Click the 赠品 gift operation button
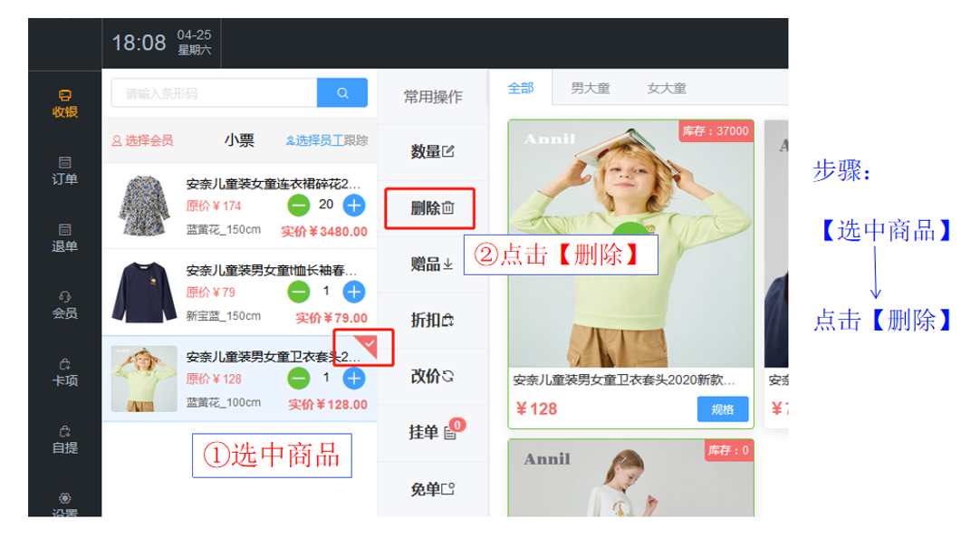Viewport: 980px width, 557px height. tap(432, 264)
